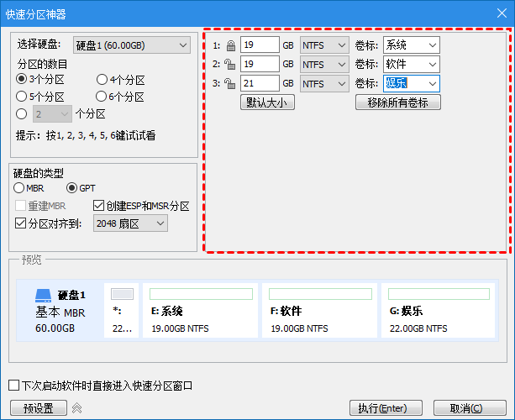Open the 选择硬盘 disk dropdown
This screenshot has height=420, width=515.
click(x=131, y=45)
